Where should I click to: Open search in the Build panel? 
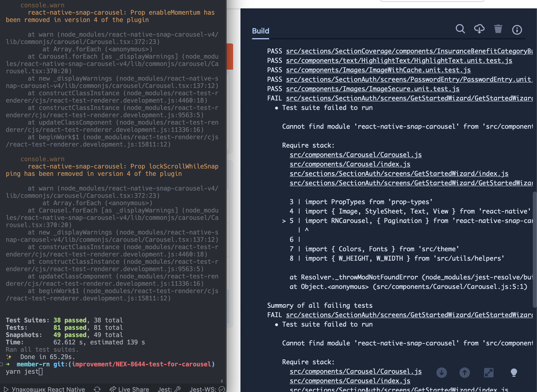click(x=461, y=29)
